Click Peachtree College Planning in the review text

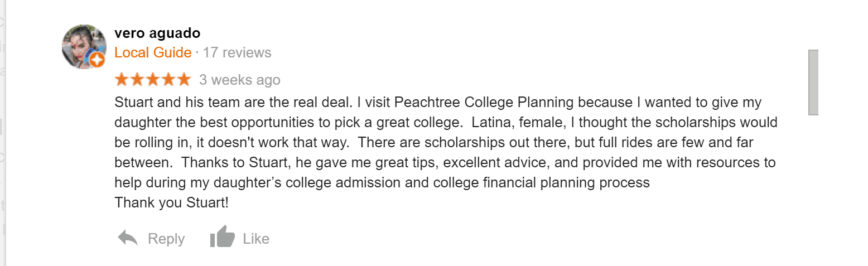(x=485, y=103)
